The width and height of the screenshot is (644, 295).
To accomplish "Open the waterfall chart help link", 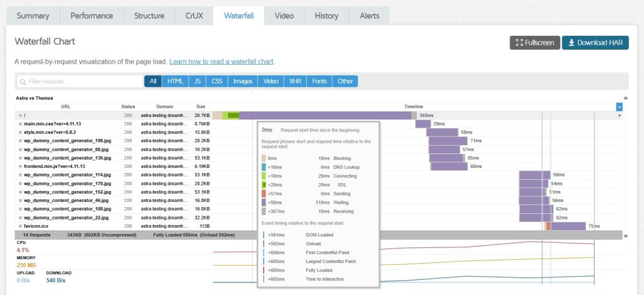I will [221, 62].
